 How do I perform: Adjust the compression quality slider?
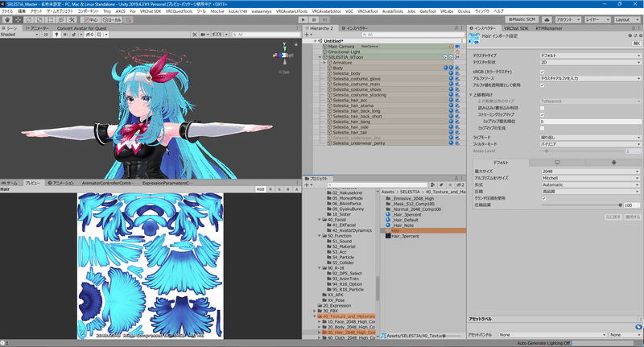pos(581,205)
